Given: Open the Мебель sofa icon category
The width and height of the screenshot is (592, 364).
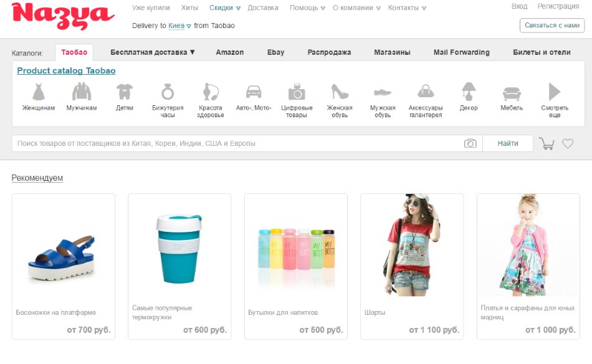Looking at the screenshot, I should click(x=512, y=93).
